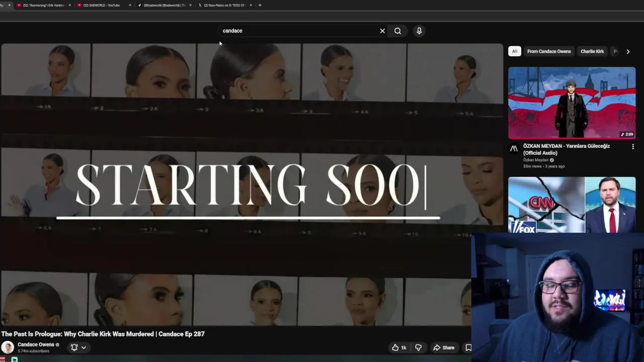Click the magnifier search button
This screenshot has height=362, width=644.
[x=397, y=31]
